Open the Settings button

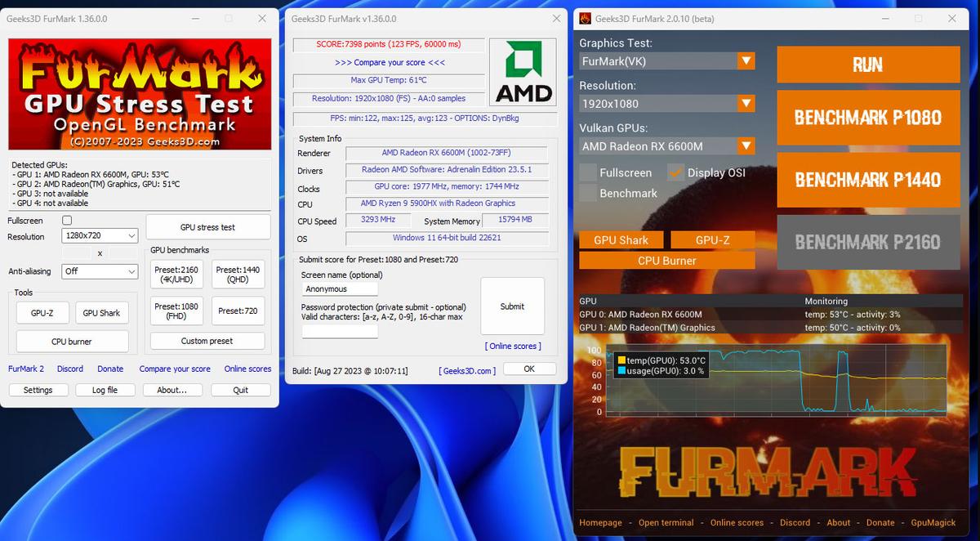pyautogui.click(x=38, y=390)
